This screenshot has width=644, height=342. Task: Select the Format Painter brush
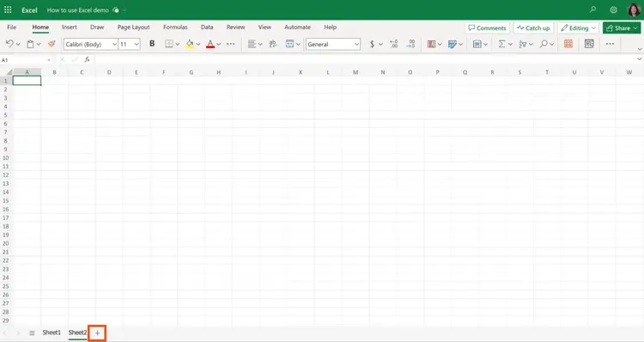(x=52, y=44)
